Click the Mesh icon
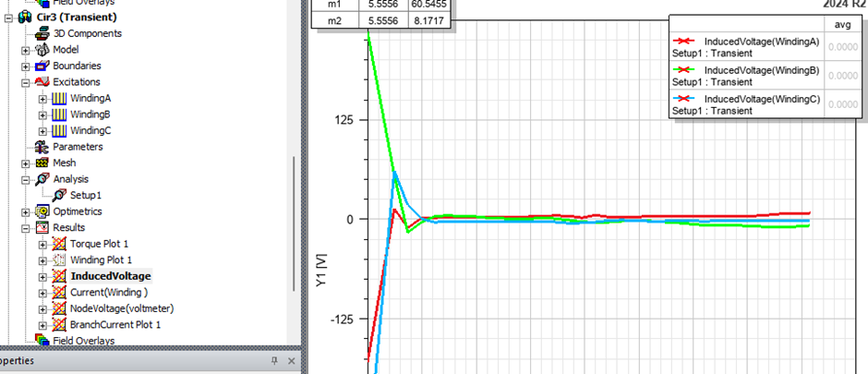This screenshot has height=374, width=868. [42, 163]
